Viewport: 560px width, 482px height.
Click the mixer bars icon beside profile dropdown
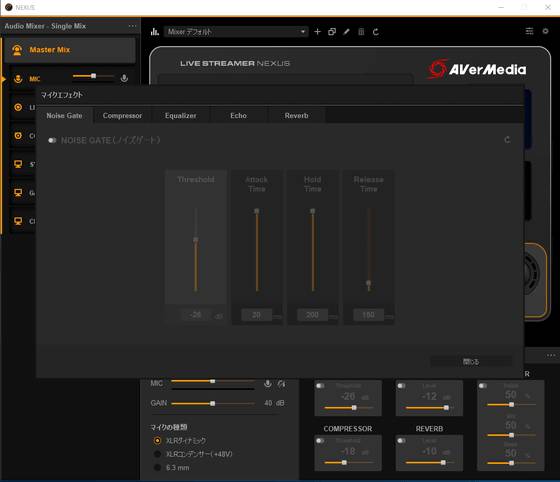155,32
